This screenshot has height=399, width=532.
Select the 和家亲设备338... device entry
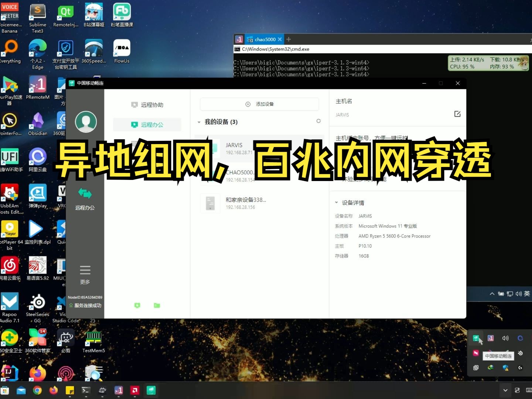[259, 203]
